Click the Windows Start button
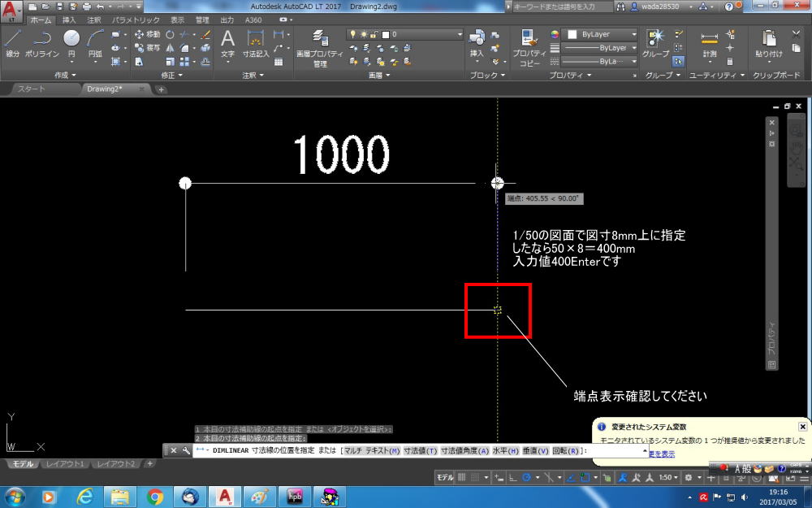 (x=15, y=497)
